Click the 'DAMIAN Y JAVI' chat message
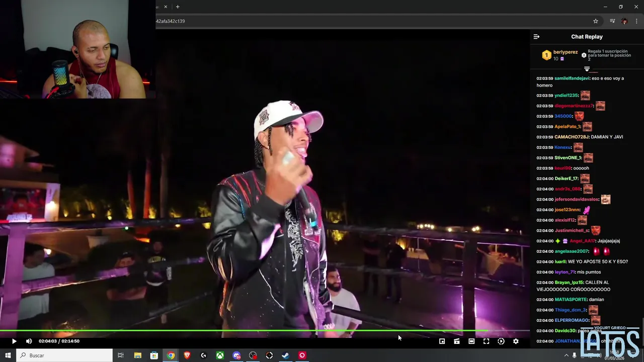Viewport: 644px width, 362px height. 607,137
